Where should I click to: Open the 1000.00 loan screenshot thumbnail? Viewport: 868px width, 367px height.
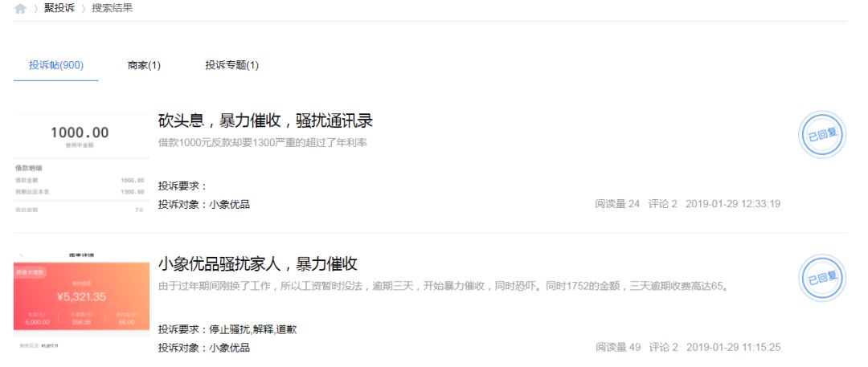point(81,165)
